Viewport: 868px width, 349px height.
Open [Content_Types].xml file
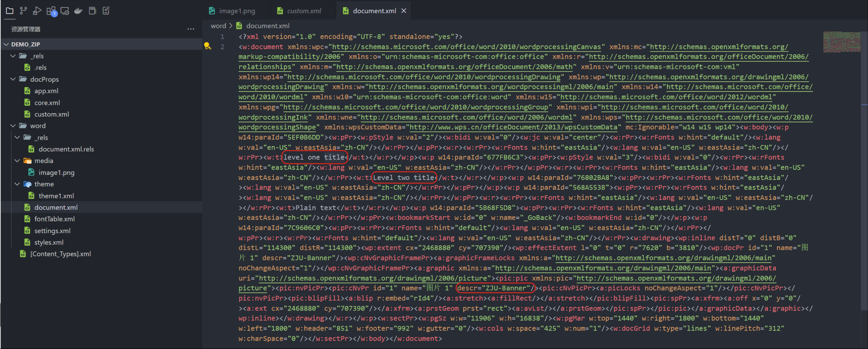click(60, 254)
